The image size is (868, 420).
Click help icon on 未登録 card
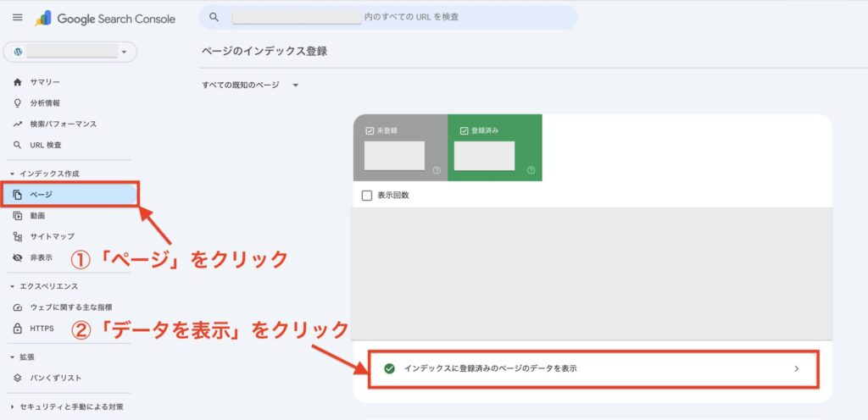[x=437, y=170]
